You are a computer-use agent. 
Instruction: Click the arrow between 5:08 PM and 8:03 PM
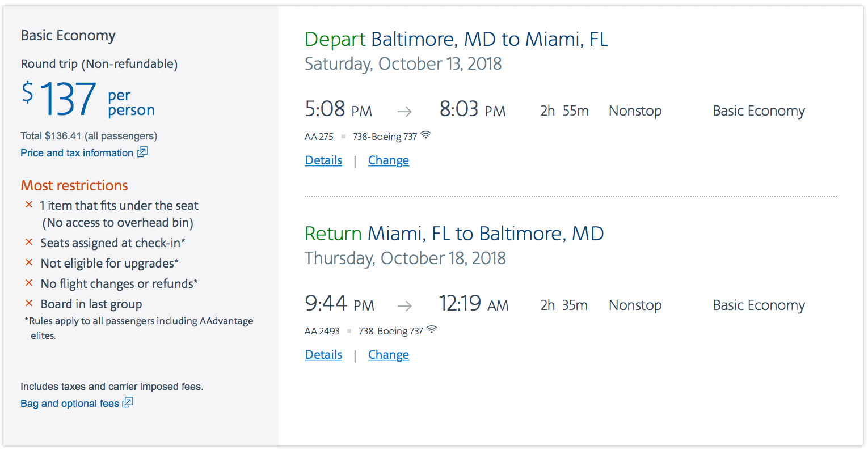pos(404,112)
